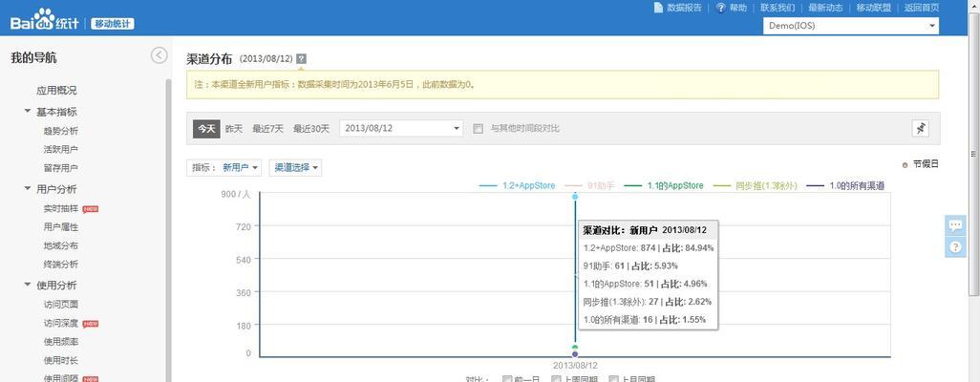Click the purple data point on the baseline
Screen dimensions: 980x382
575,354
